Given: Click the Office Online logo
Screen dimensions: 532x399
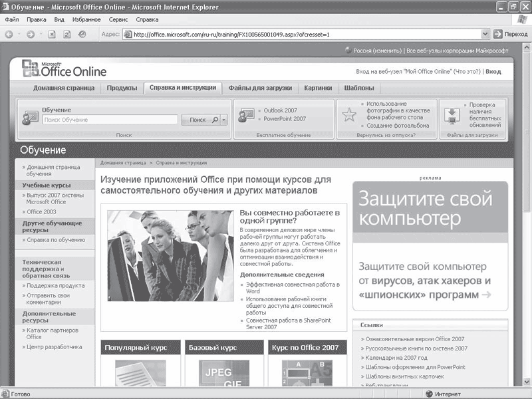Looking at the screenshot, I should tap(64, 69).
